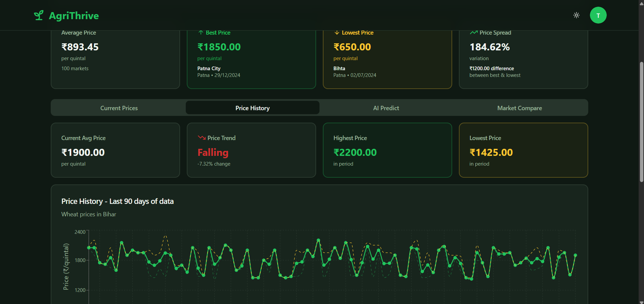Screen dimensions: 644x304
Task: Click the Current Avg Price card label
Action: click(83, 138)
